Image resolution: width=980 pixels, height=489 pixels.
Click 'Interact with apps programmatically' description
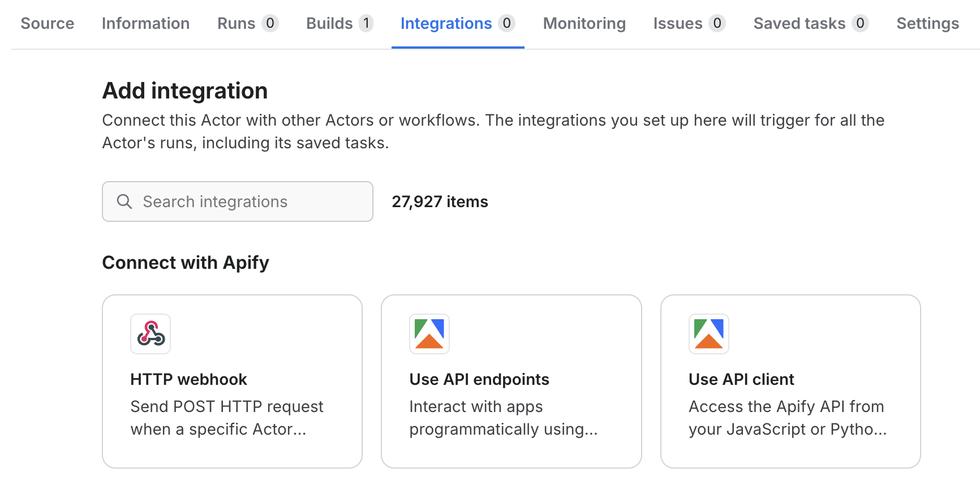503,418
